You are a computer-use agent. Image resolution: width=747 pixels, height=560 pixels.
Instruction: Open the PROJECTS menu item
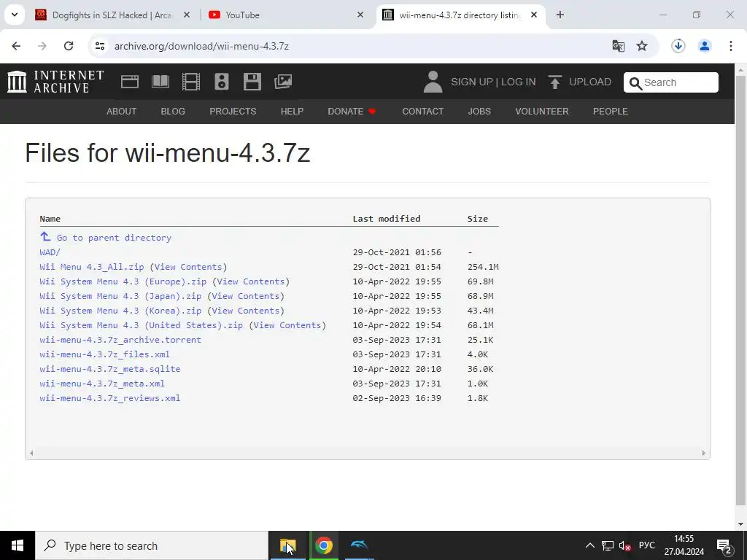point(233,112)
